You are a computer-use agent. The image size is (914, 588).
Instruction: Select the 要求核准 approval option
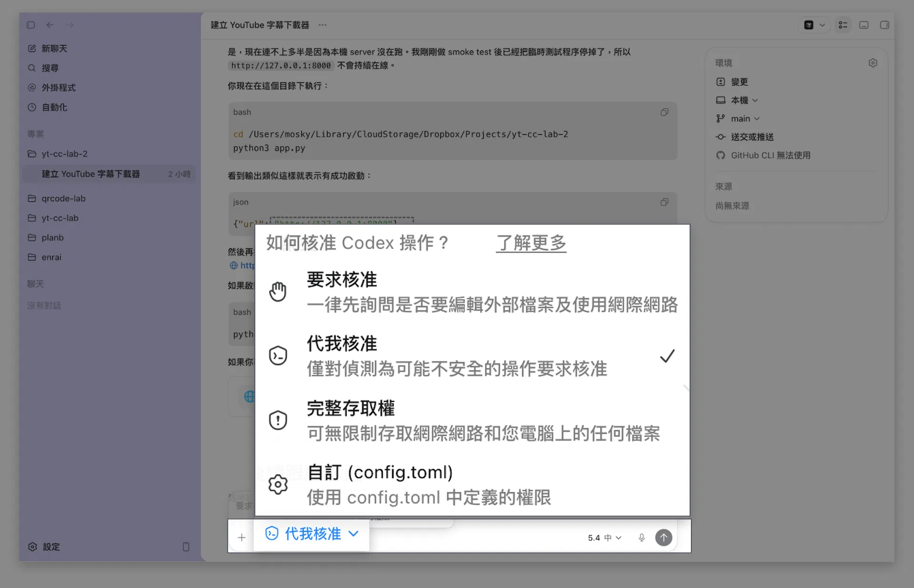pos(472,291)
